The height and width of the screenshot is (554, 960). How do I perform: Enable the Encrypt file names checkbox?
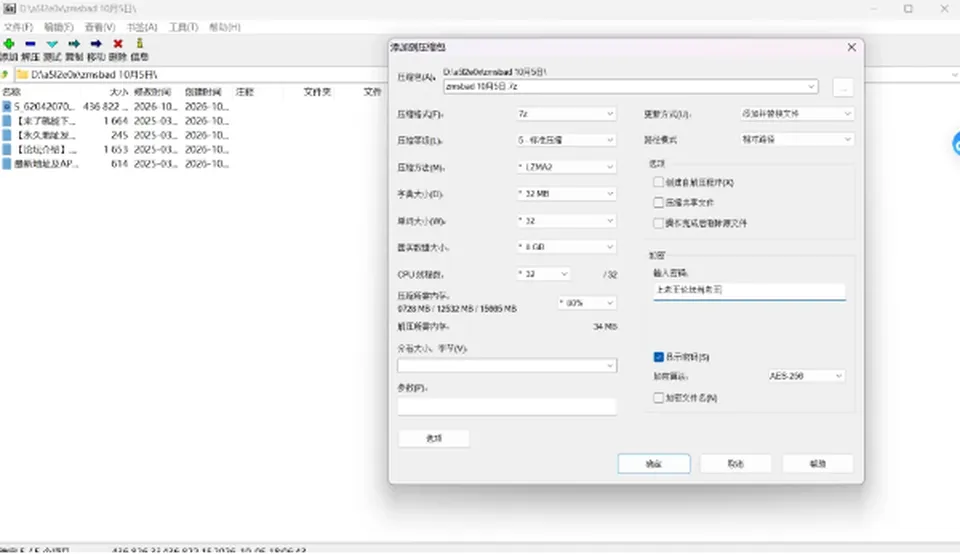tap(658, 397)
